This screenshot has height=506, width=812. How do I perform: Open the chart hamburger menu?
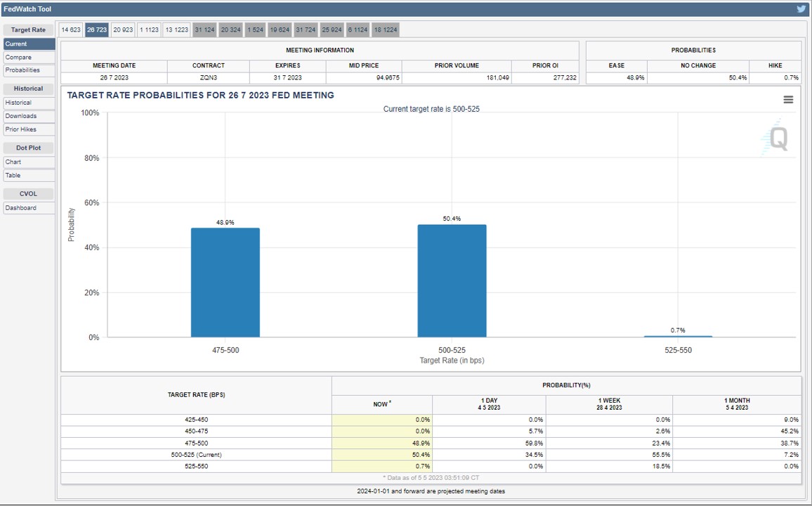788,99
